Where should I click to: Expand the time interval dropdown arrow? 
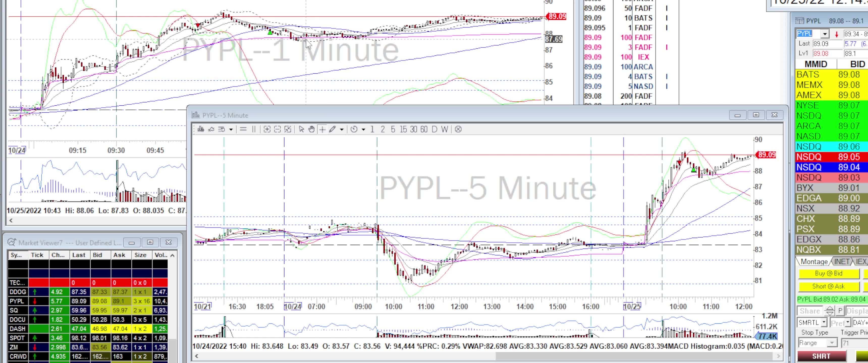coord(363,129)
